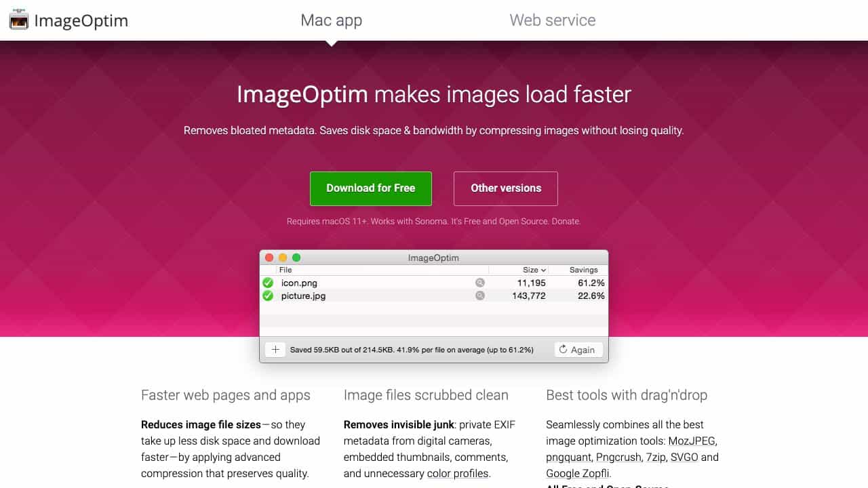Viewport: 868px width, 488px height.
Task: Click the File column header
Action: pos(285,270)
